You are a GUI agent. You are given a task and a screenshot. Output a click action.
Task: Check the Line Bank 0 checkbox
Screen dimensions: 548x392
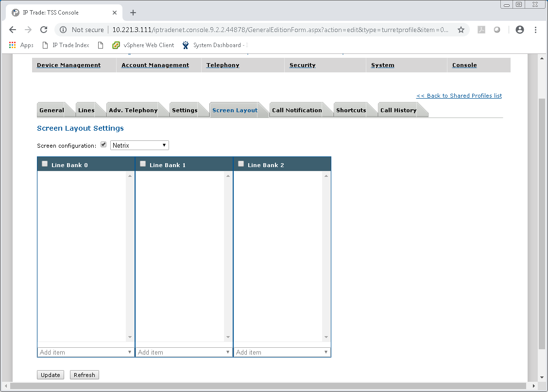tap(44, 164)
